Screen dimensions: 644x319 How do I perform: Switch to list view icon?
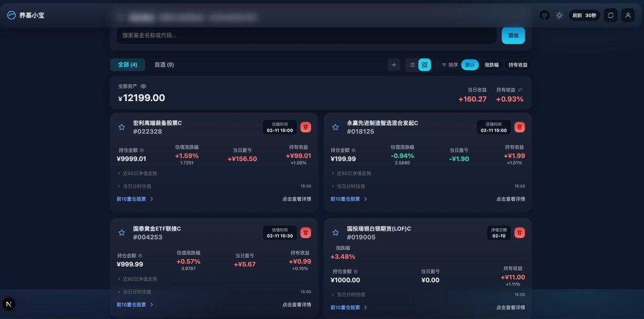(x=412, y=65)
